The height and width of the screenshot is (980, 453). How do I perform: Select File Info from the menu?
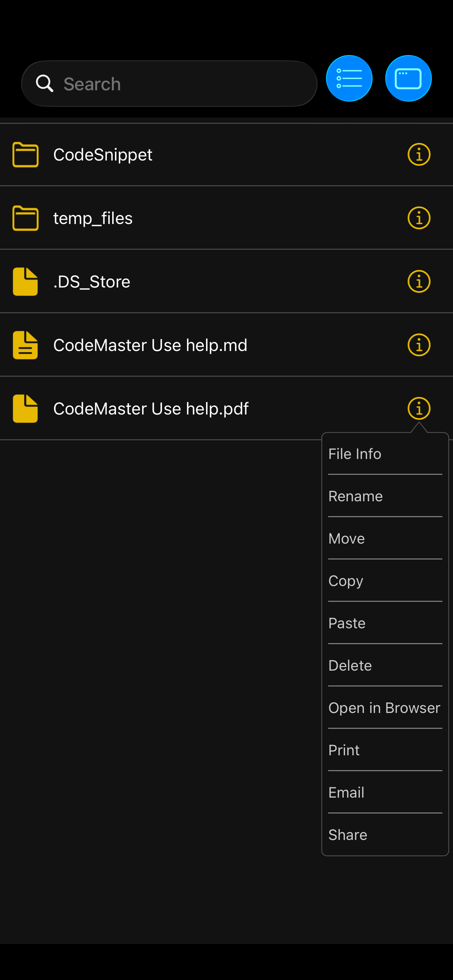pos(355,453)
